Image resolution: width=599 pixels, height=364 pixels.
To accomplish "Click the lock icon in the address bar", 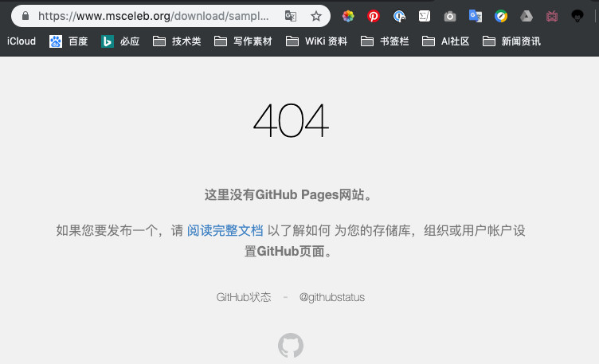I will [25, 16].
